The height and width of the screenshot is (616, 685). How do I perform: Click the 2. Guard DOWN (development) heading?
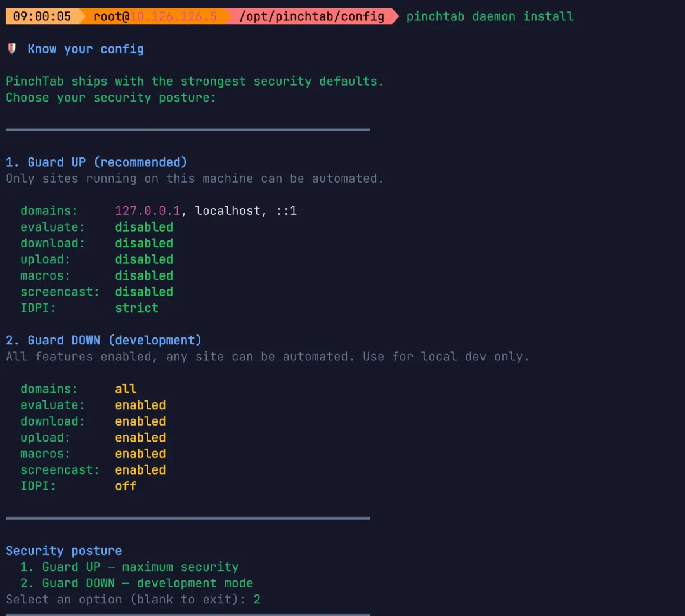point(103,340)
